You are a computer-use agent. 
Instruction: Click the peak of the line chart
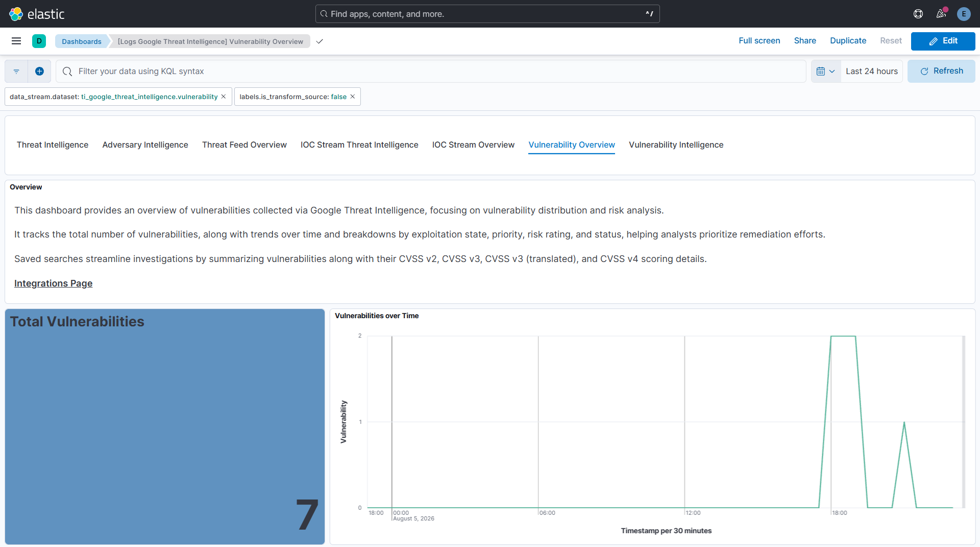point(843,337)
